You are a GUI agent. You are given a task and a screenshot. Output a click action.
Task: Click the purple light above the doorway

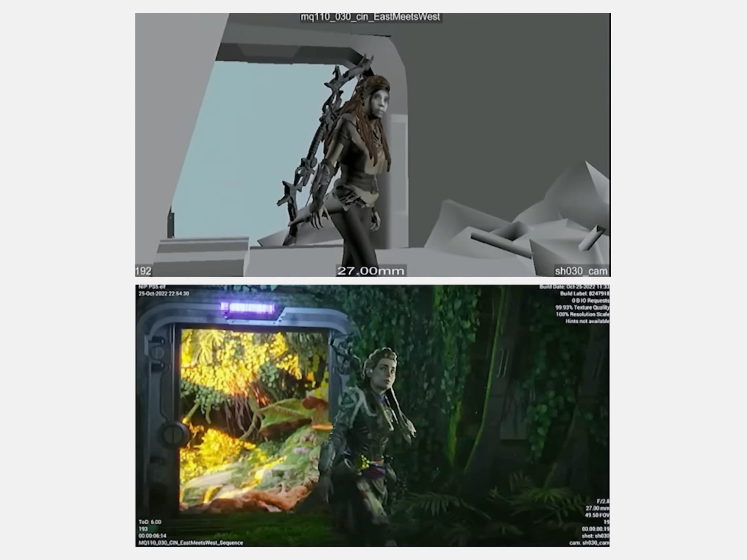[246, 307]
